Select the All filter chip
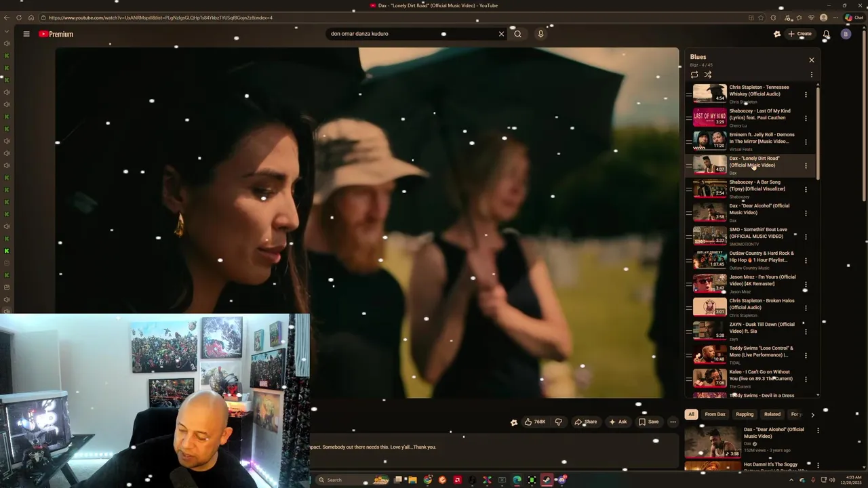The image size is (868, 488). click(x=691, y=414)
